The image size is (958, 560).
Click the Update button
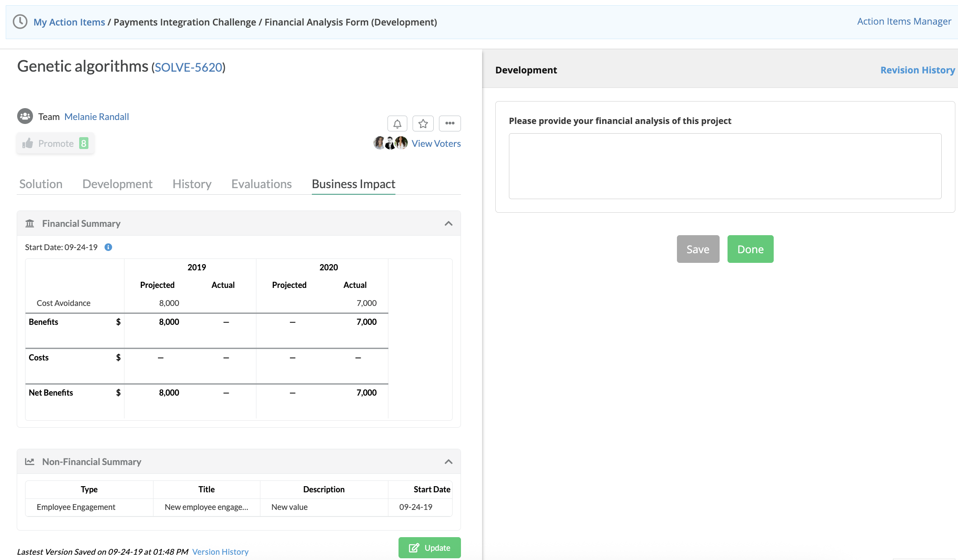click(x=430, y=548)
